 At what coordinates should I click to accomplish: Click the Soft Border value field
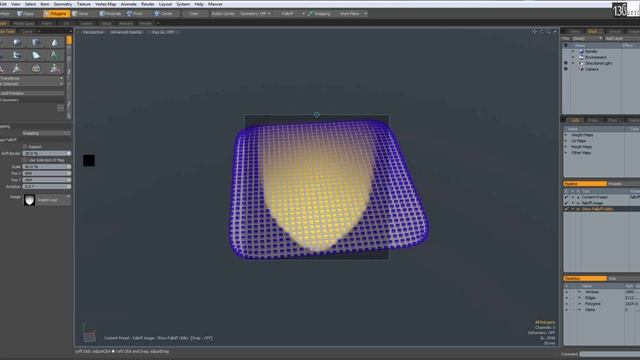[46, 153]
